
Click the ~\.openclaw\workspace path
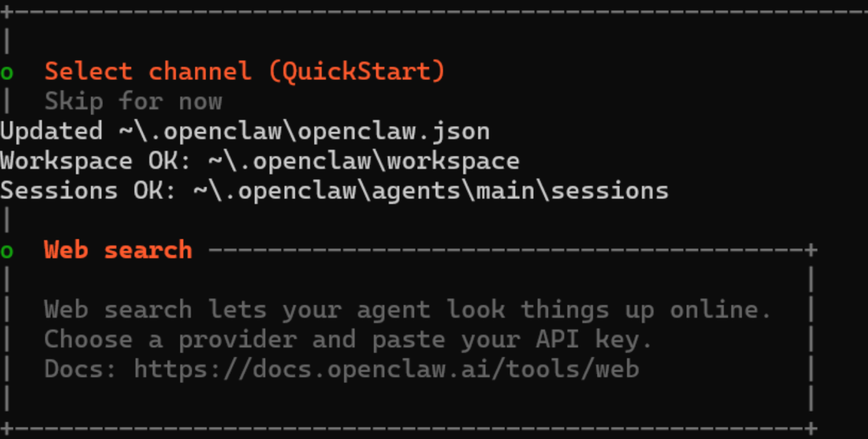[x=364, y=161]
